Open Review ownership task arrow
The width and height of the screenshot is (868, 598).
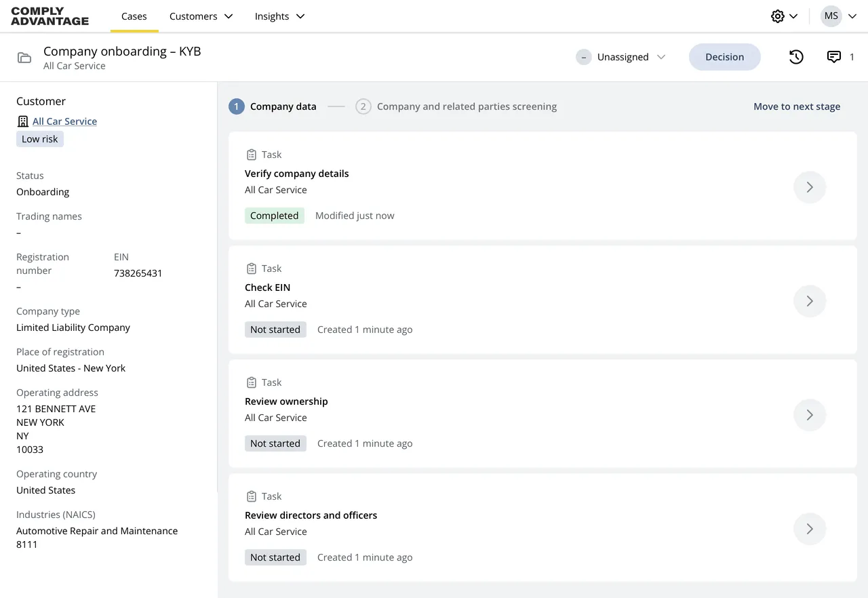tap(810, 415)
